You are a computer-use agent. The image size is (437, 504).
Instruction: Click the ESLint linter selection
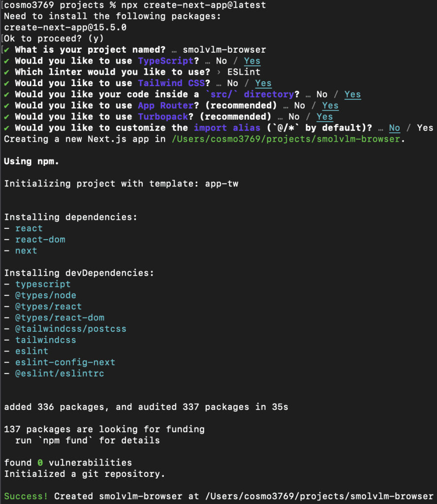coord(244,72)
